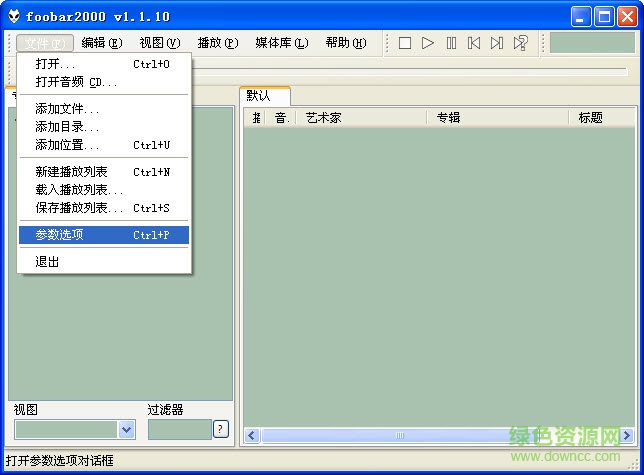Choose 退出 to quit foobar2000
The height and width of the screenshot is (475, 644).
pos(104,262)
